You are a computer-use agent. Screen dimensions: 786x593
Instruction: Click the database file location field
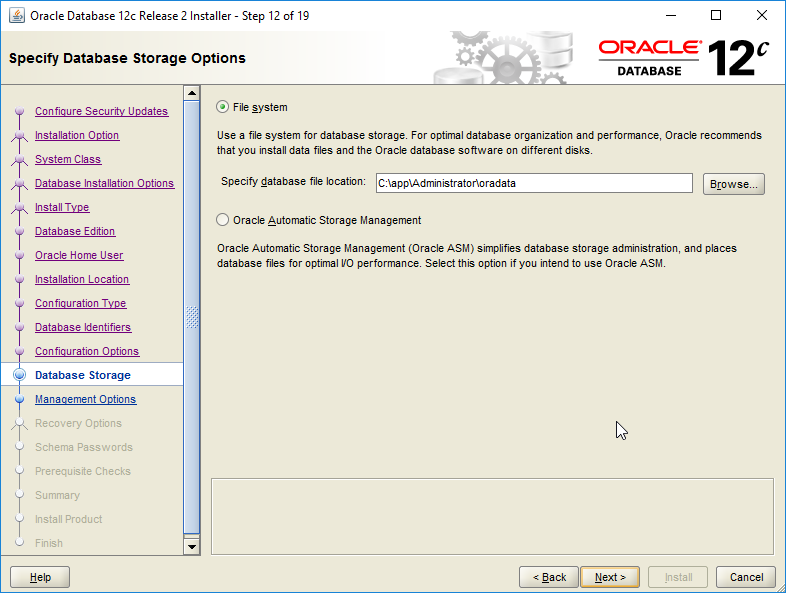534,183
